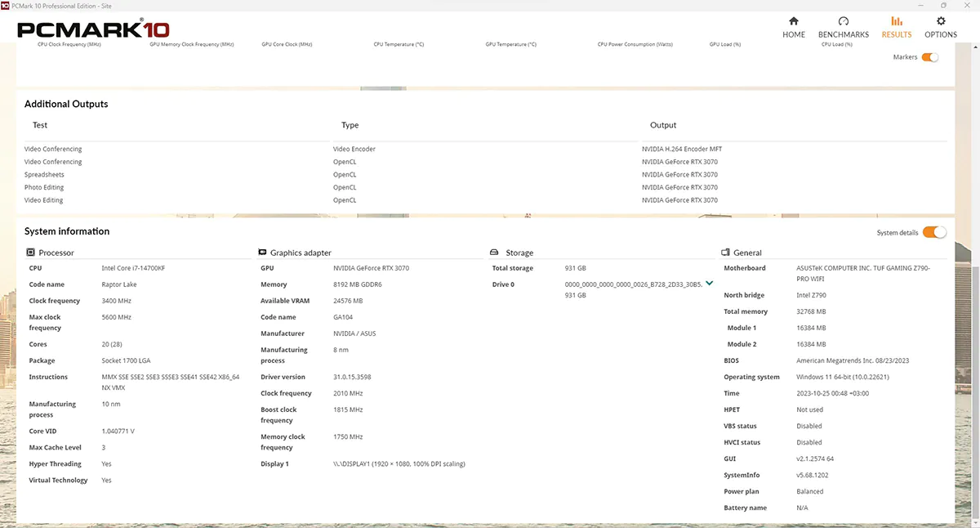980x528 pixels.
Task: Click the Type column header
Action: click(x=350, y=125)
